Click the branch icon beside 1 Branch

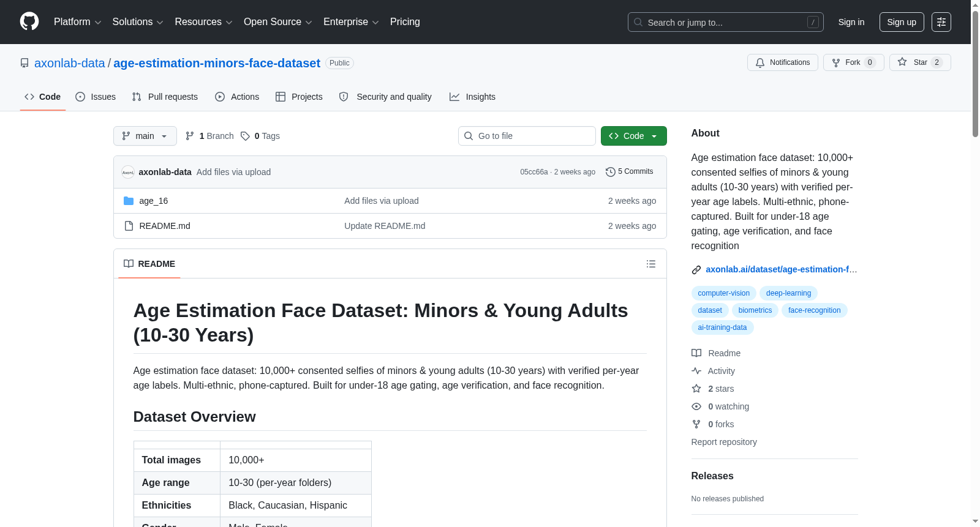click(x=190, y=136)
